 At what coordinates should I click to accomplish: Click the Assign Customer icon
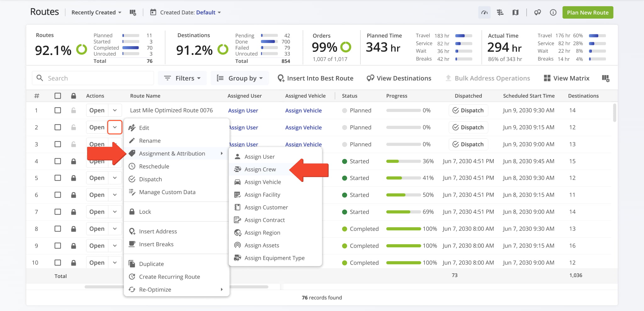238,207
